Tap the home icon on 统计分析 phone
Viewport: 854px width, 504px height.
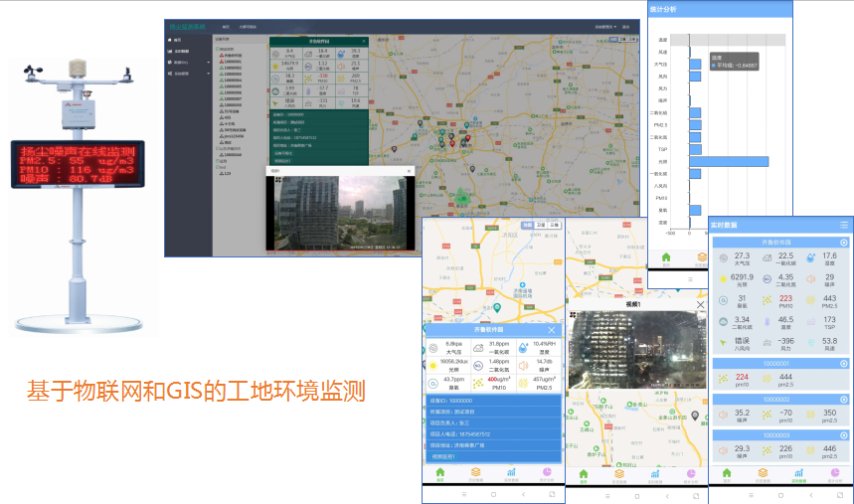point(665,259)
